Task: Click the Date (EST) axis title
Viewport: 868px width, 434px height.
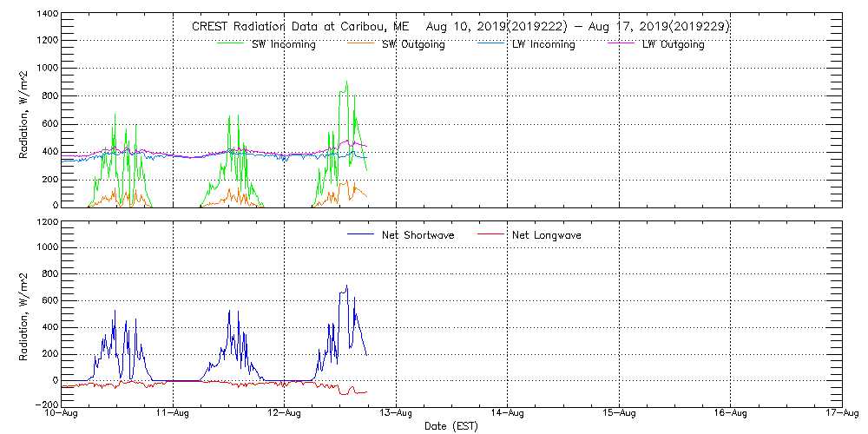Action: point(451,426)
